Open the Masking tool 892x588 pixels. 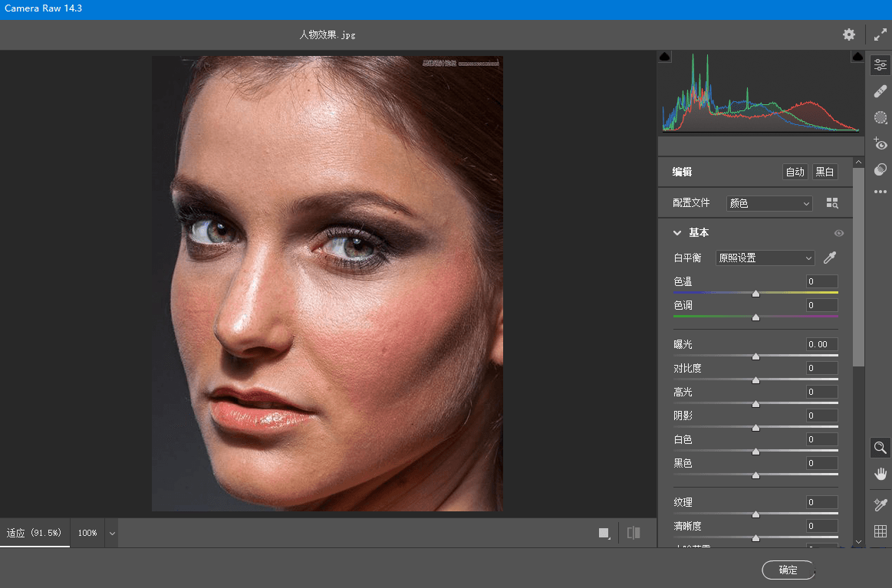click(x=880, y=117)
